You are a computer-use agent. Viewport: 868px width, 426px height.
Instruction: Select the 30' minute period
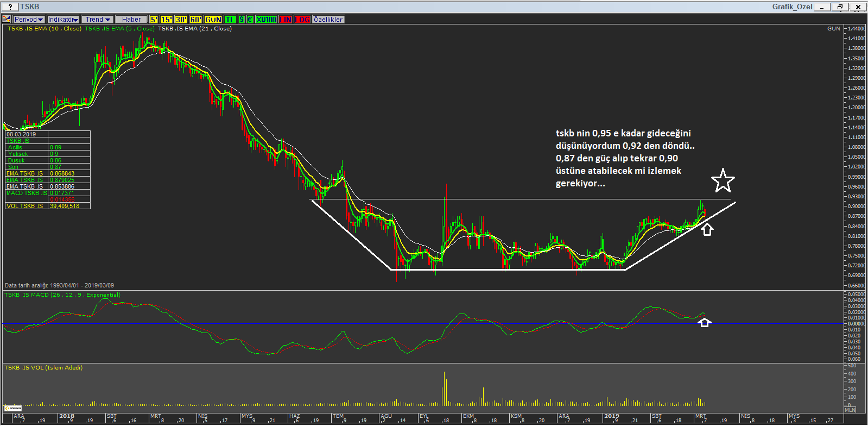181,19
